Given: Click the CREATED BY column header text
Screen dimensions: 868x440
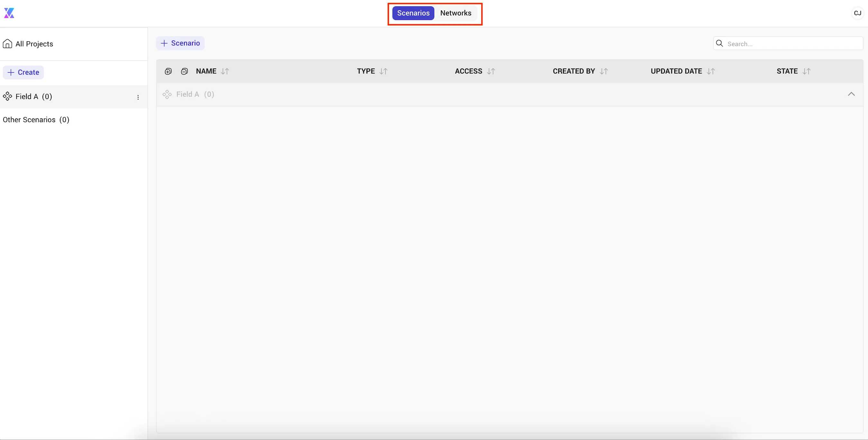Looking at the screenshot, I should pyautogui.click(x=574, y=71).
